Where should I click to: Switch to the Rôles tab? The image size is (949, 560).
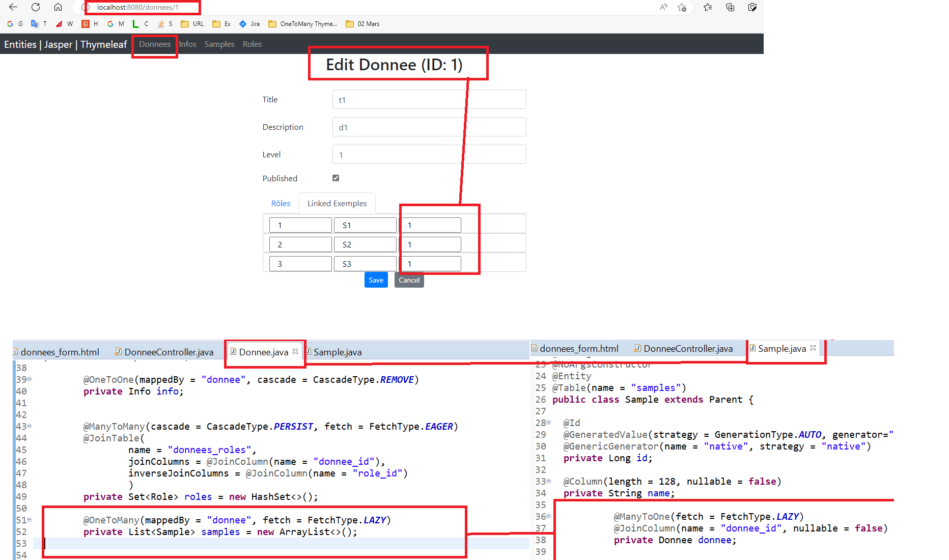[281, 203]
